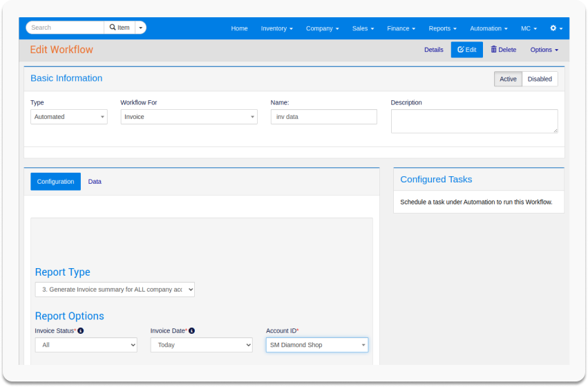This screenshot has width=588, height=387.
Task: Switch to the Data tab
Action: tap(95, 182)
